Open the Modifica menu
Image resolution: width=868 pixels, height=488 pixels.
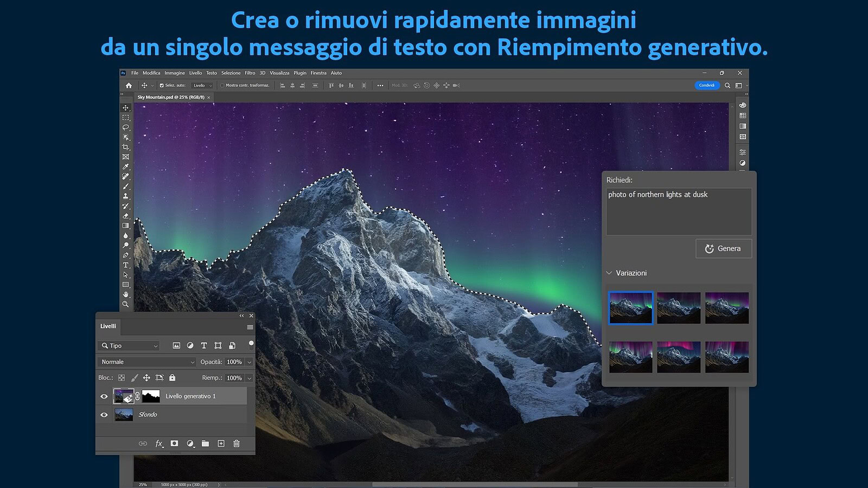pos(151,73)
